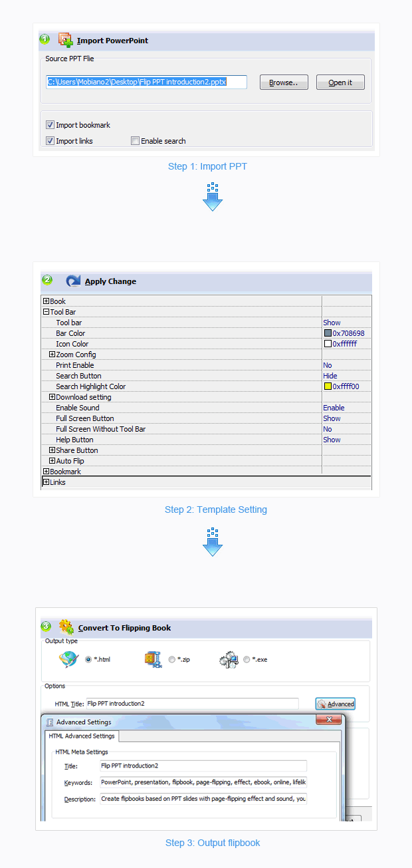This screenshot has width=412, height=868.
Task: Pick the Icon Color swatch 0xffffff
Action: click(x=328, y=344)
